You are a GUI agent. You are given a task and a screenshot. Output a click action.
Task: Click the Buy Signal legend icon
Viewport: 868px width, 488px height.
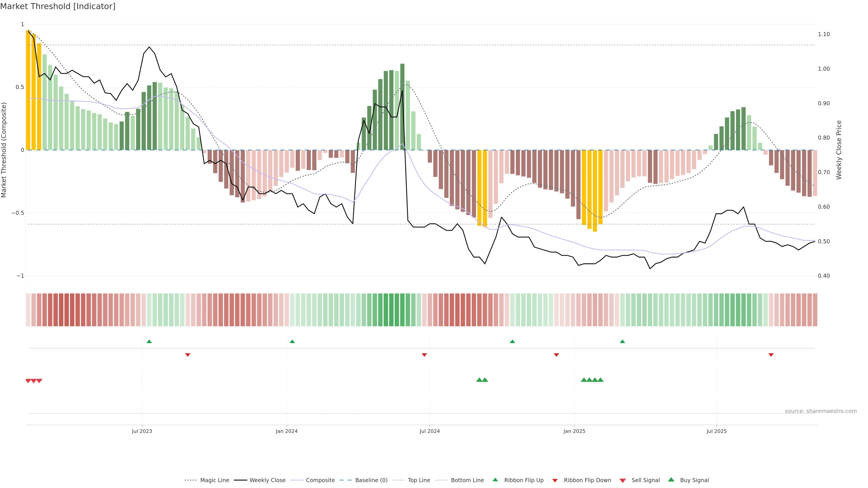pyautogui.click(x=671, y=480)
